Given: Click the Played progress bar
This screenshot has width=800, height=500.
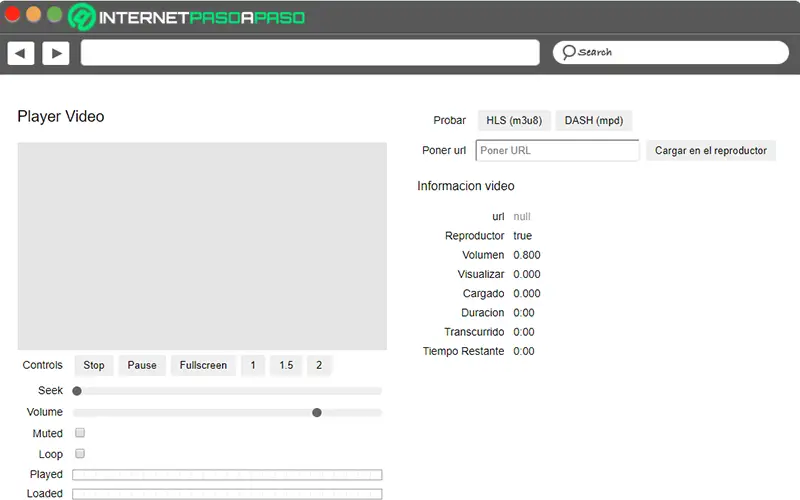Looking at the screenshot, I should click(x=227, y=474).
